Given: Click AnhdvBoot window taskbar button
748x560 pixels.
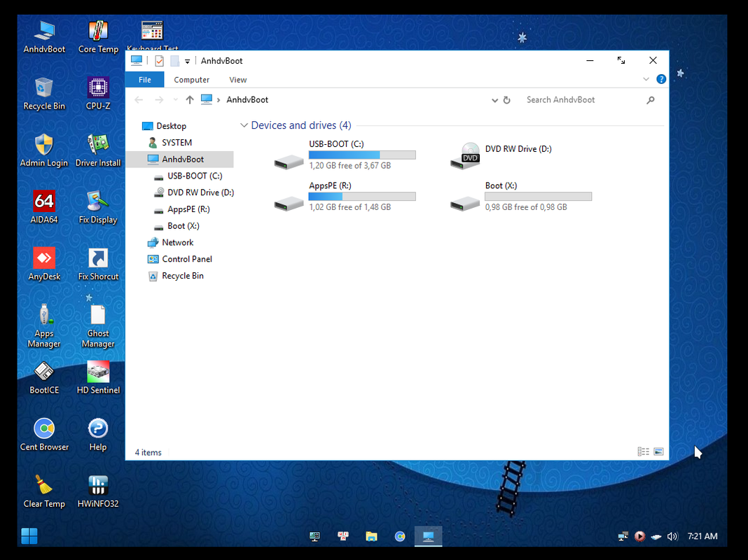Looking at the screenshot, I should point(429,536).
